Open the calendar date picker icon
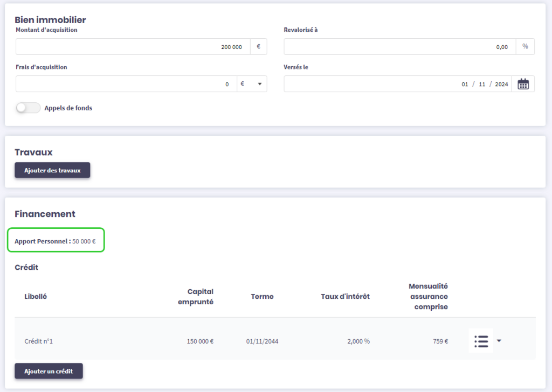 coord(523,84)
